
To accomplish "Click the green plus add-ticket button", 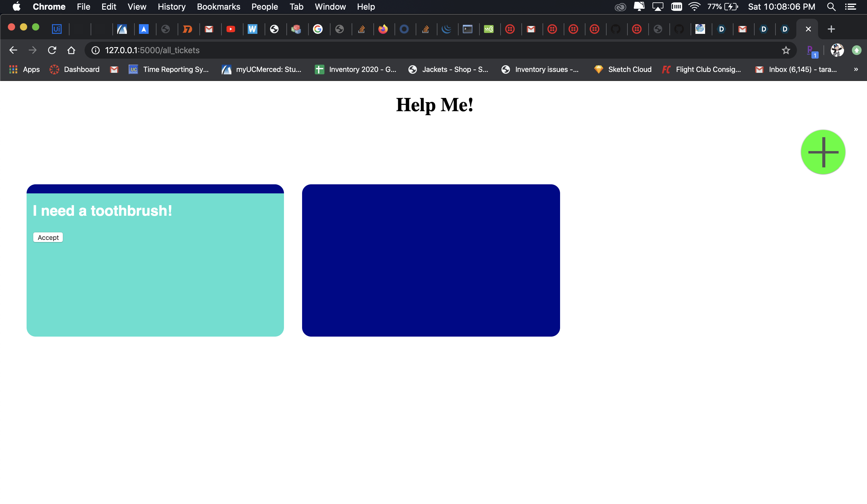I will (823, 152).
